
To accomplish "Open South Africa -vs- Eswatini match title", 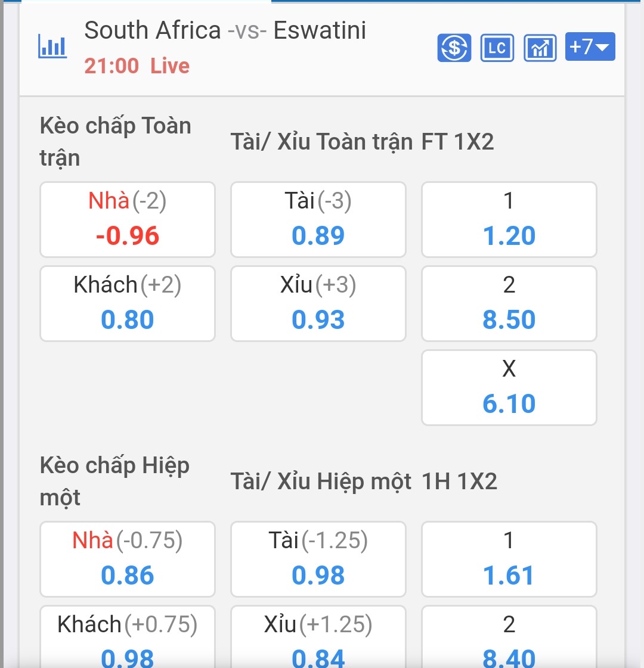I will (x=225, y=30).
